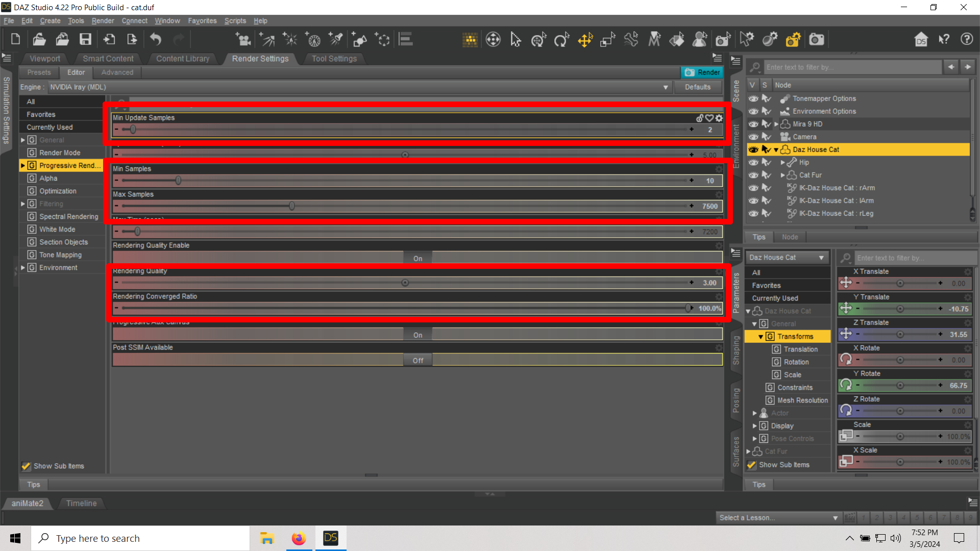Click the Render camera icon in toolbar

point(816,39)
